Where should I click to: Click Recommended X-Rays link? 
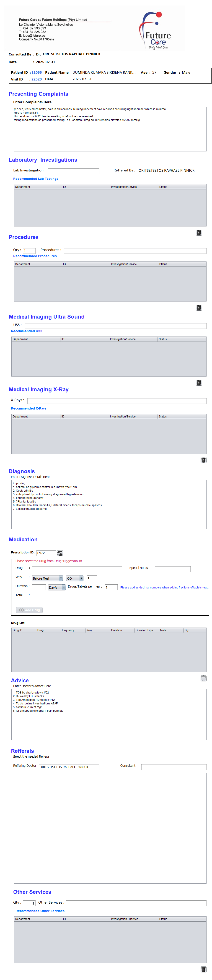pyautogui.click(x=28, y=408)
